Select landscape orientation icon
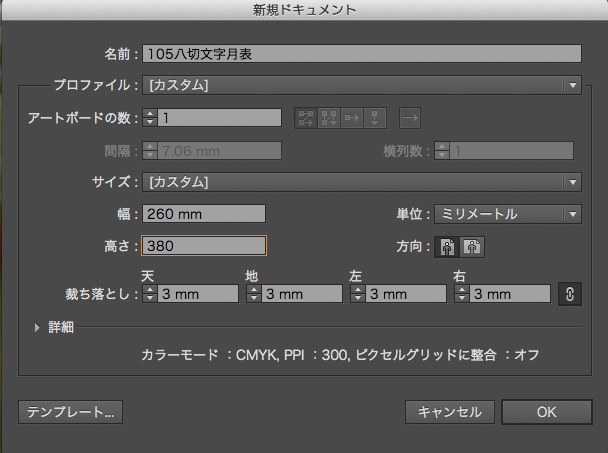608x453 pixels. [472, 247]
